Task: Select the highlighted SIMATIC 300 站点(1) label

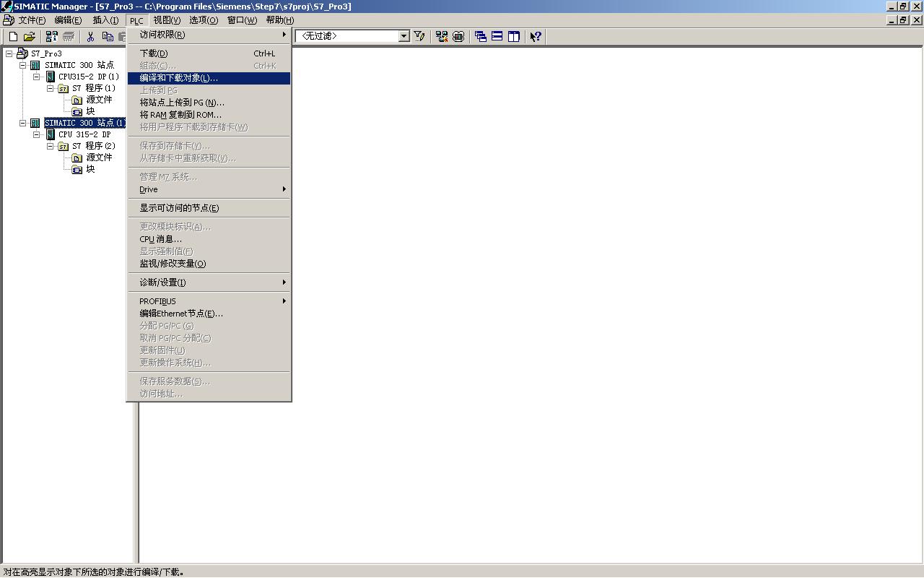Action: 84,123
